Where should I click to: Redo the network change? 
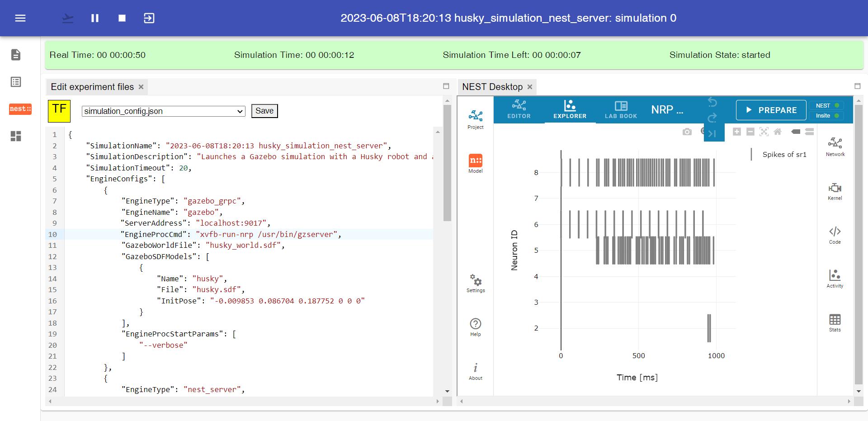[712, 118]
